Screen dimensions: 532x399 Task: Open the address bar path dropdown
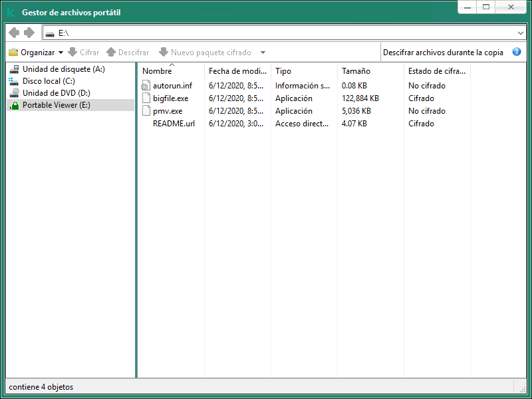tap(520, 33)
